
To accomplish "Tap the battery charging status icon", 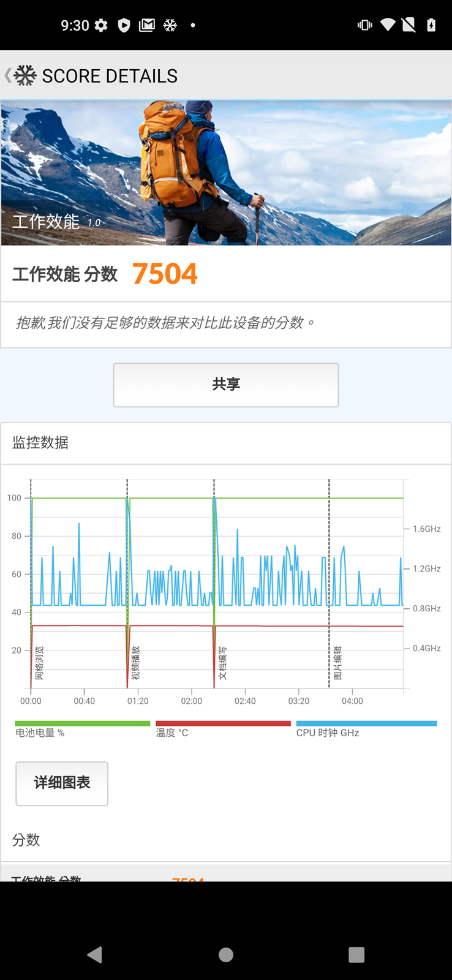I will tap(431, 25).
